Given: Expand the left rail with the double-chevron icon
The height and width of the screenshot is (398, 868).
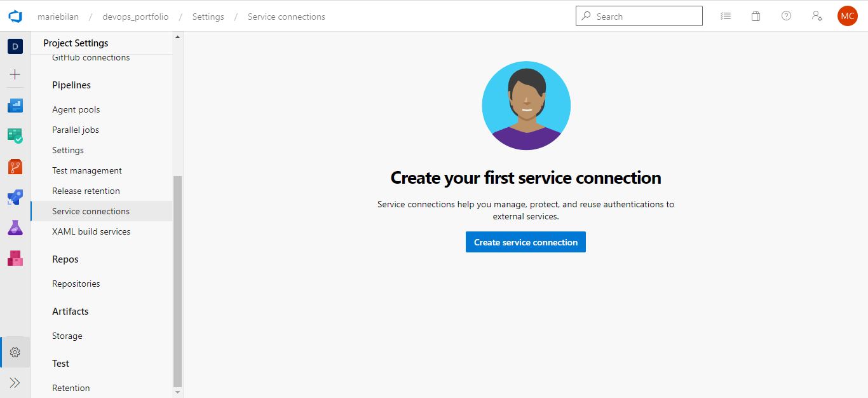Looking at the screenshot, I should coord(15,383).
